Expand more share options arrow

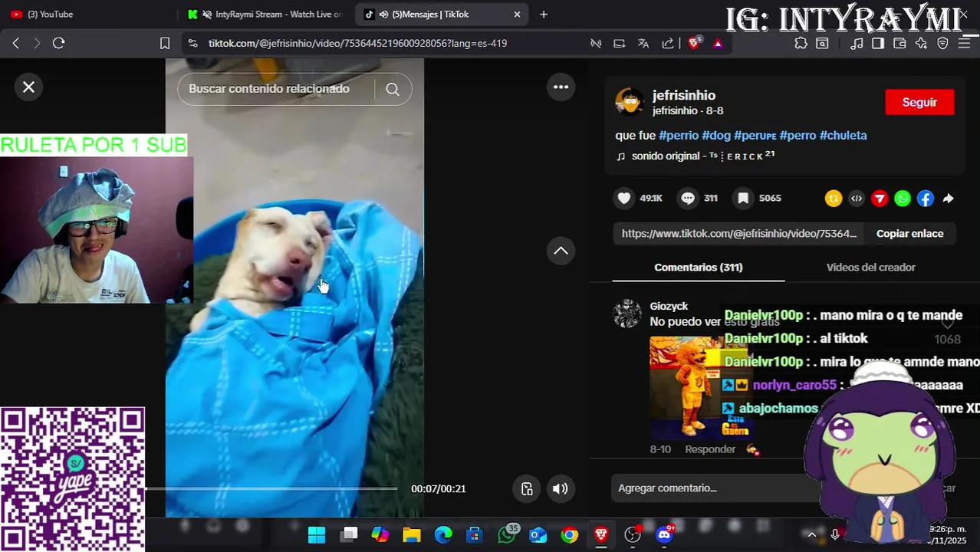[949, 199]
